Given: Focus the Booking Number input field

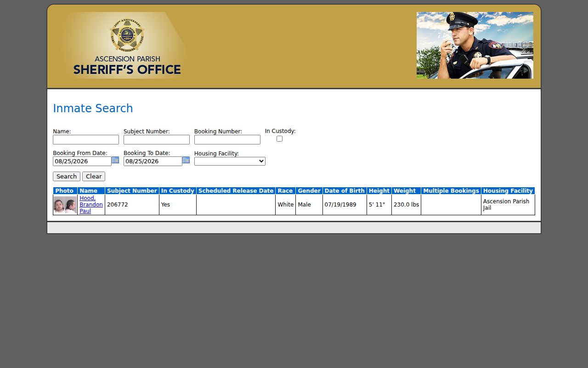Looking at the screenshot, I should click(x=227, y=140).
